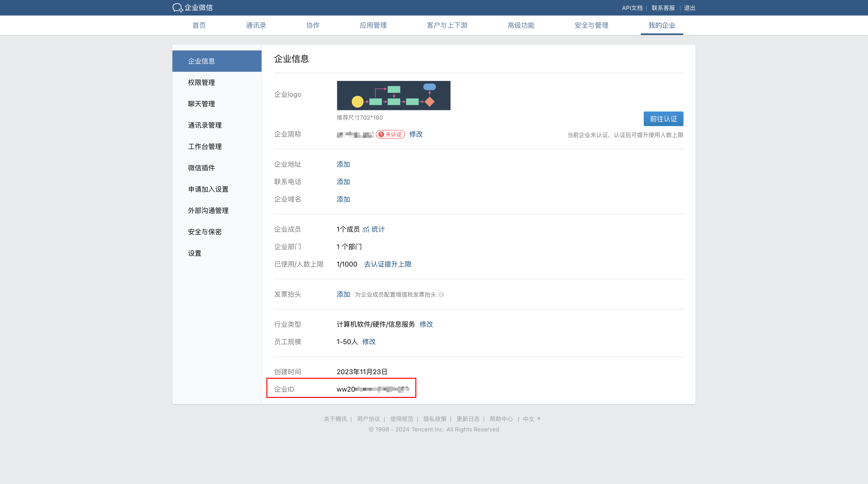
Task: Click the statistics chart icon beside 统计
Action: 366,230
